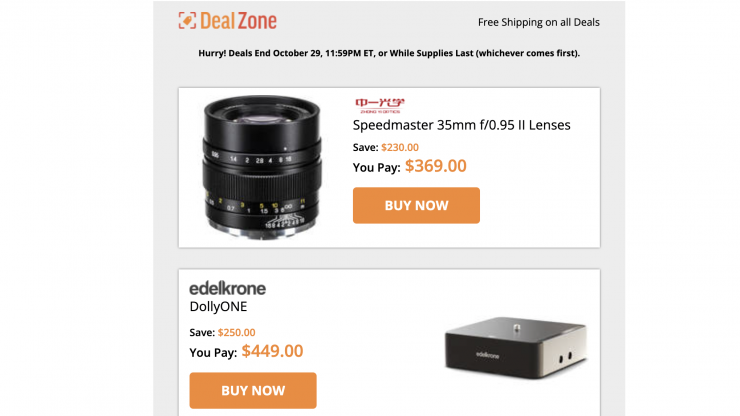Click the You Pay label in the DollyONE deal
This screenshot has height=416, width=740.
213,353
